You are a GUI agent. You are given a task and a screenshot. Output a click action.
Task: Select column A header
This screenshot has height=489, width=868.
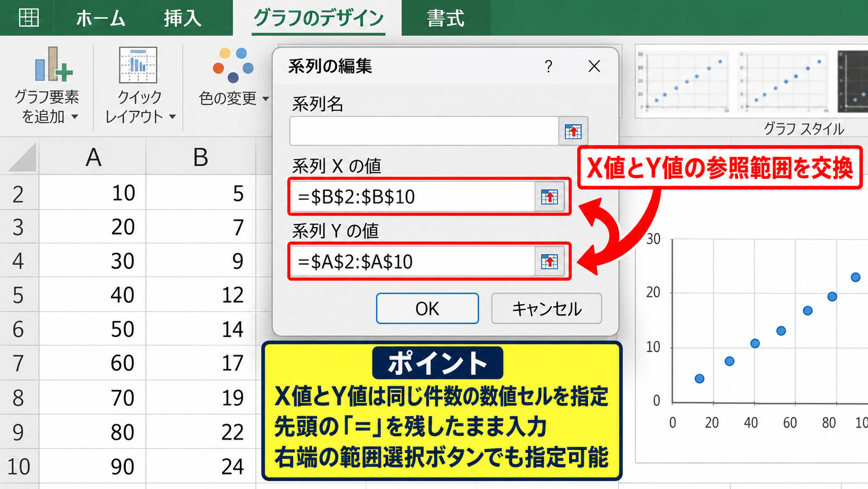pos(93,157)
